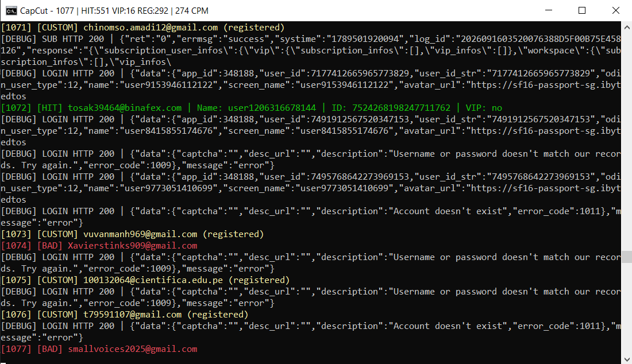
Task: Click the scrollbar down arrow
Action: [x=627, y=358]
